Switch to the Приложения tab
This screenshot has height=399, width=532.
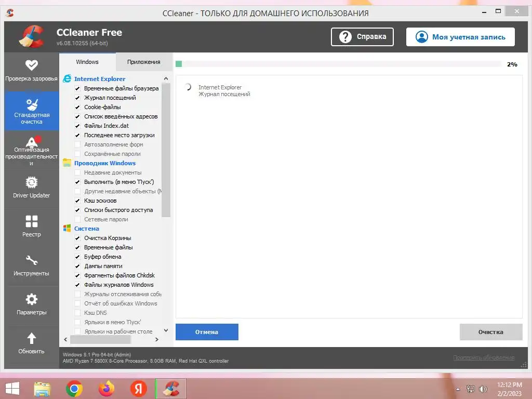[144, 62]
